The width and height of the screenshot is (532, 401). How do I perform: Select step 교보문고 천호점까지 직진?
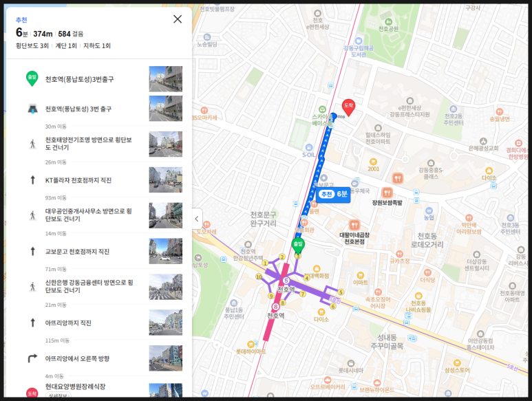coord(77,252)
